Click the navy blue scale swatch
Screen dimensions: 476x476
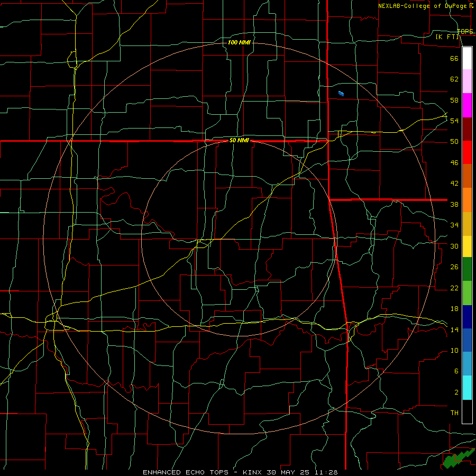pos(467,317)
